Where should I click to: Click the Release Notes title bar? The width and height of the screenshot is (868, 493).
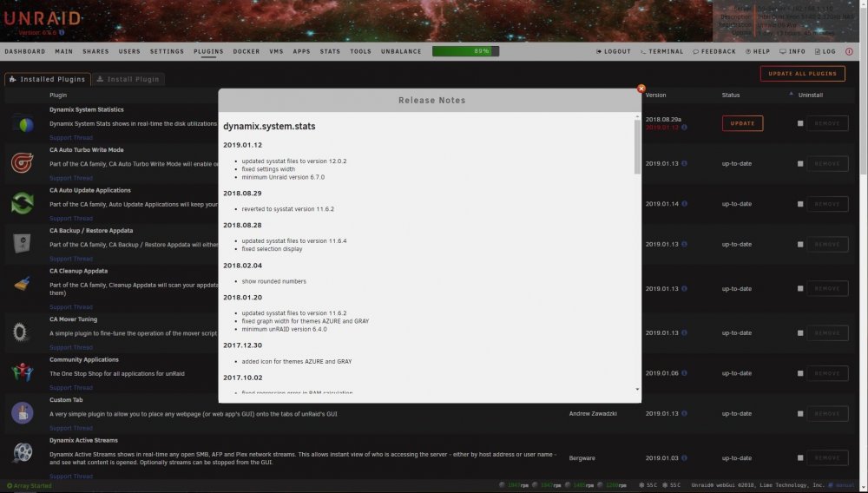[x=430, y=100]
